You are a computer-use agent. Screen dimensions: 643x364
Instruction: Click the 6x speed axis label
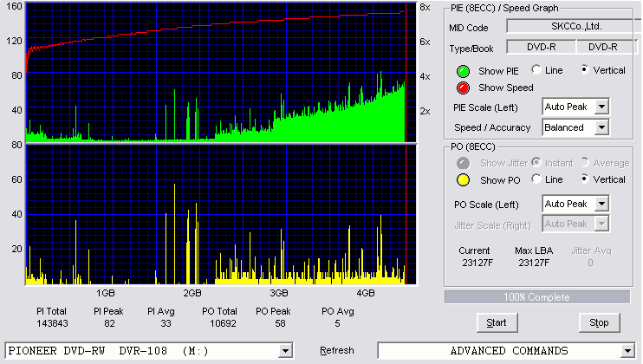(425, 42)
